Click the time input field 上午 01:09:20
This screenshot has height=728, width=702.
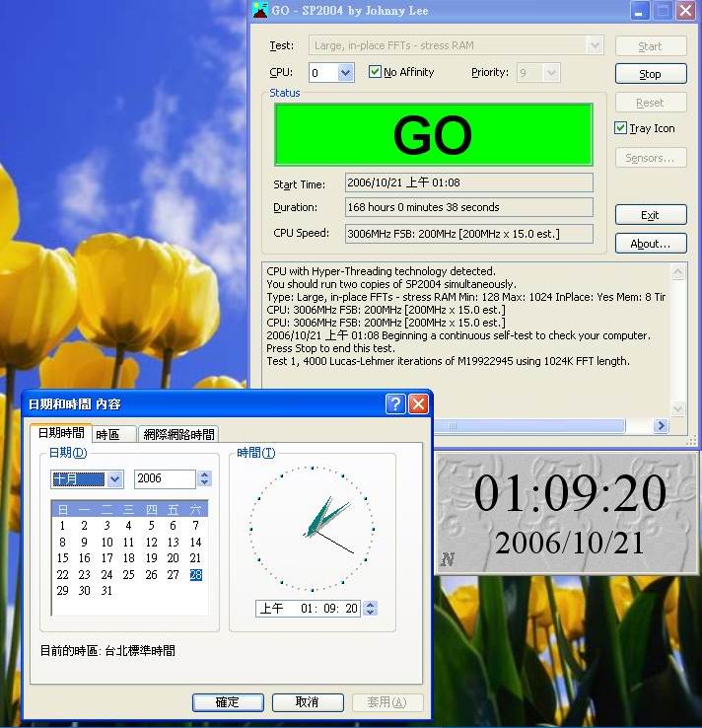point(308,609)
